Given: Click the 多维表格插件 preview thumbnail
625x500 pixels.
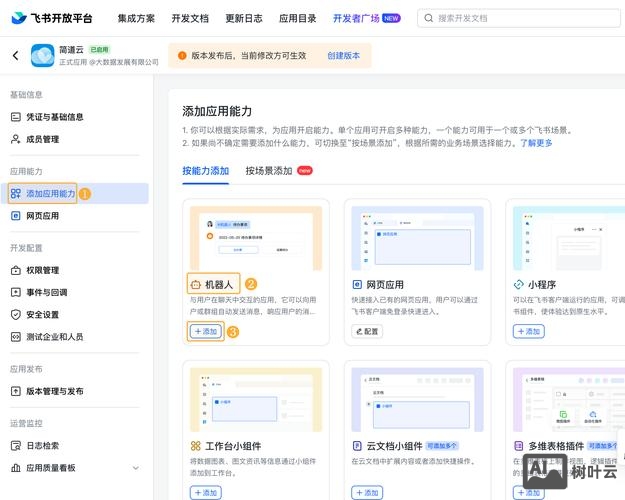Looking at the screenshot, I should (x=569, y=400).
